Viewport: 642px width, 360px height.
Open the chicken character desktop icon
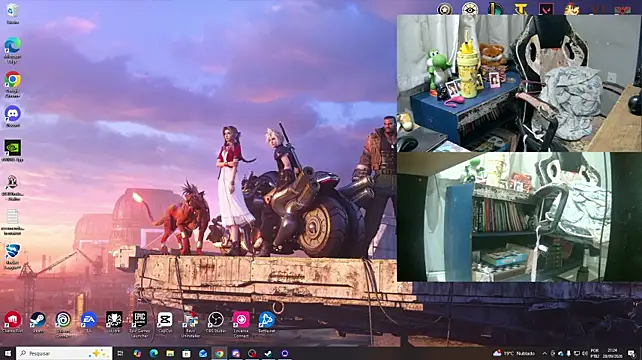tap(572, 8)
